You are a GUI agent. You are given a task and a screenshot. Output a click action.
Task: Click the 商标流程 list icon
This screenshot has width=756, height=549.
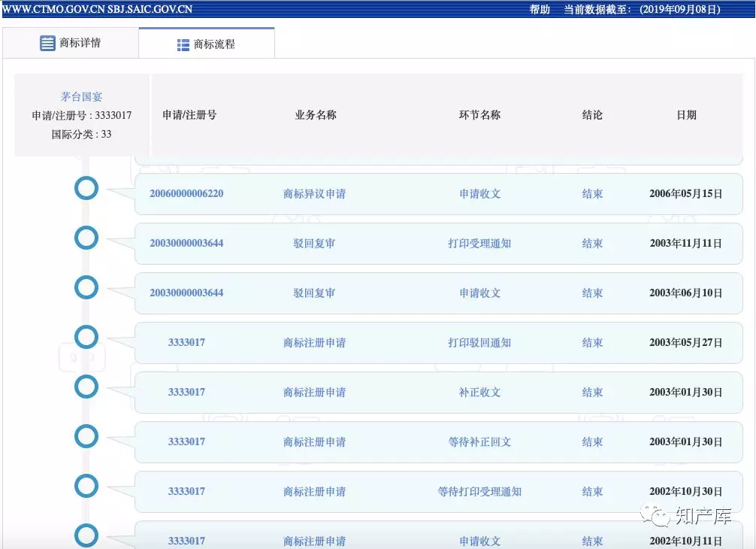[183, 45]
